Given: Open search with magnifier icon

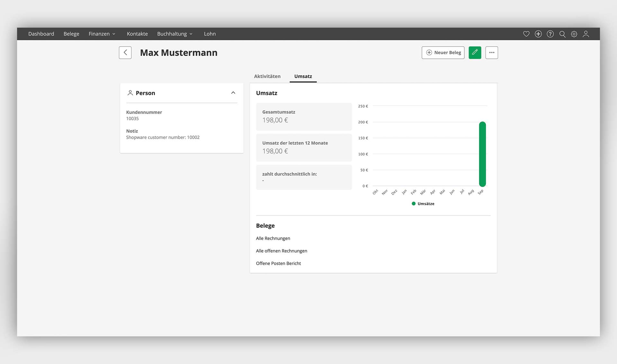Looking at the screenshot, I should coord(562,34).
